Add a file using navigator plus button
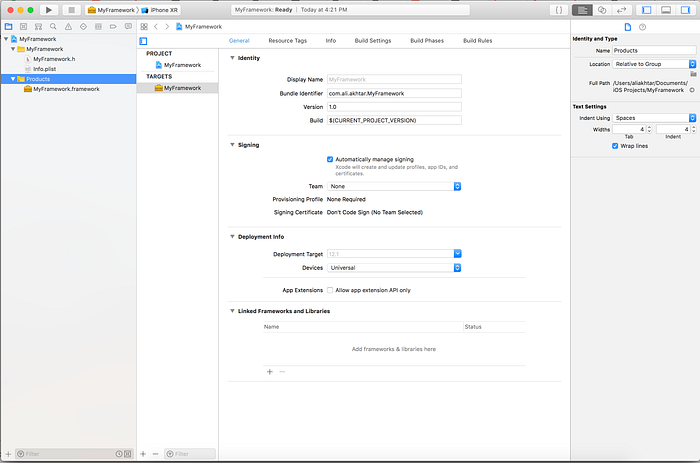The height and width of the screenshot is (463, 700). point(8,454)
